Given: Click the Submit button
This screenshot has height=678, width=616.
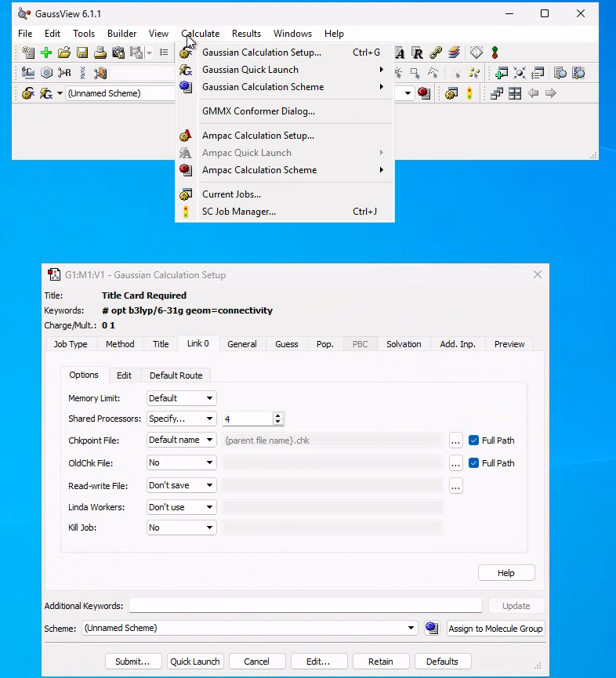Looking at the screenshot, I should point(132,662).
